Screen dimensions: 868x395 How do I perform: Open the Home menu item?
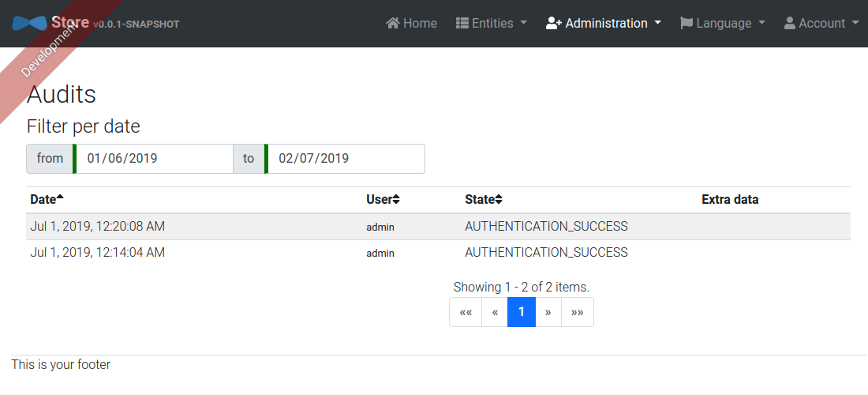[x=411, y=23]
